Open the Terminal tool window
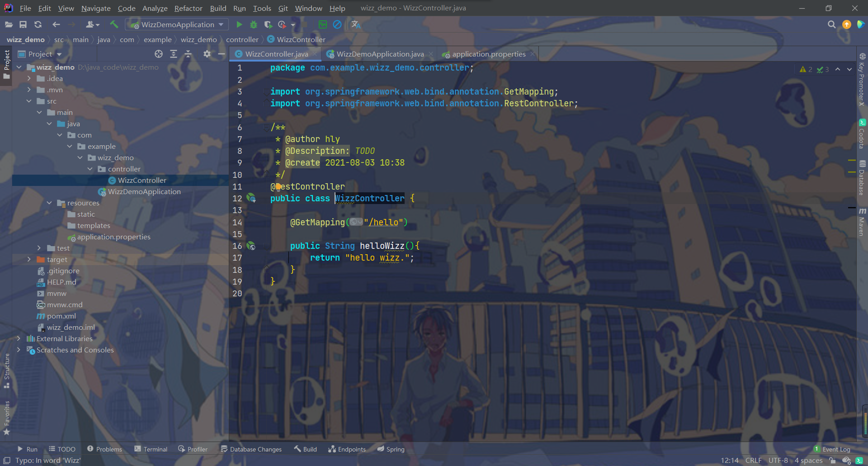The height and width of the screenshot is (466, 868). click(151, 449)
